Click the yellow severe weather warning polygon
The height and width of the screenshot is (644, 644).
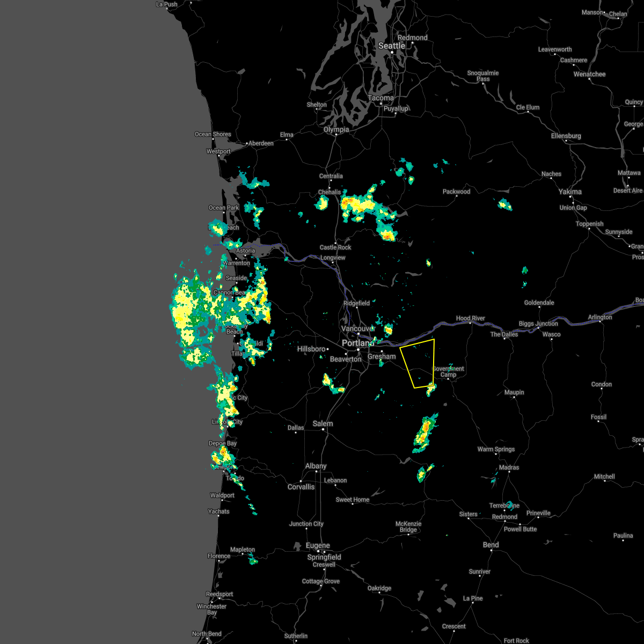[418, 362]
